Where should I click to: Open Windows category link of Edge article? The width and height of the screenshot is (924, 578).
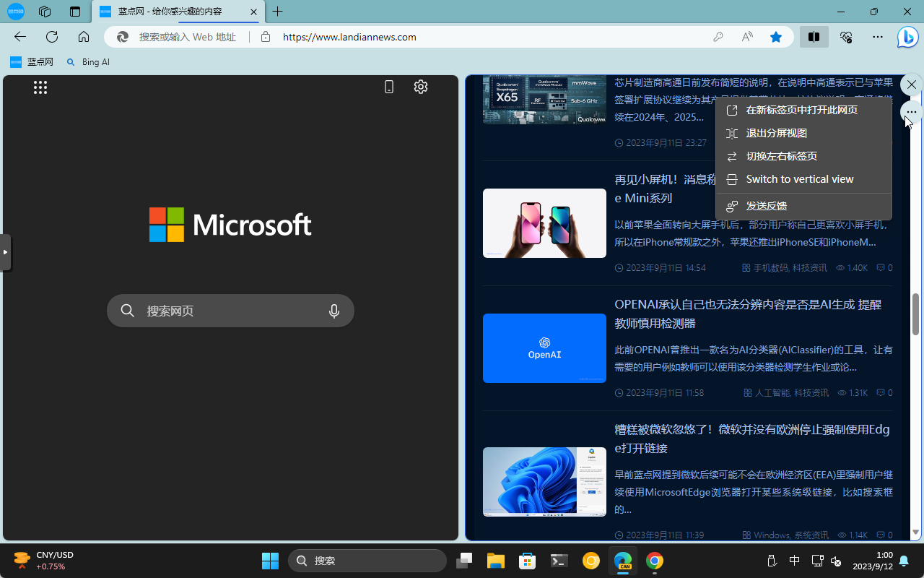pos(772,535)
